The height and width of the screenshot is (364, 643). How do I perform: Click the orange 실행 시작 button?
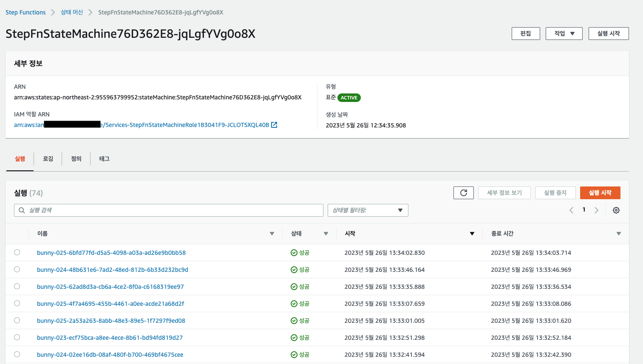[600, 193]
